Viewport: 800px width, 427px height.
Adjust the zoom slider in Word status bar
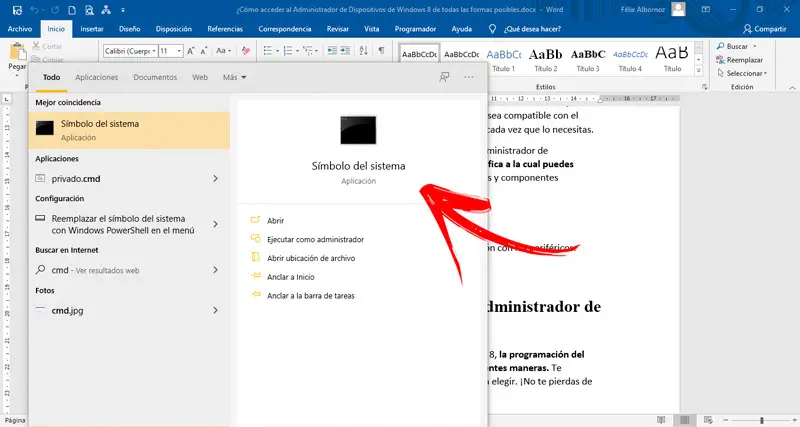click(761, 420)
